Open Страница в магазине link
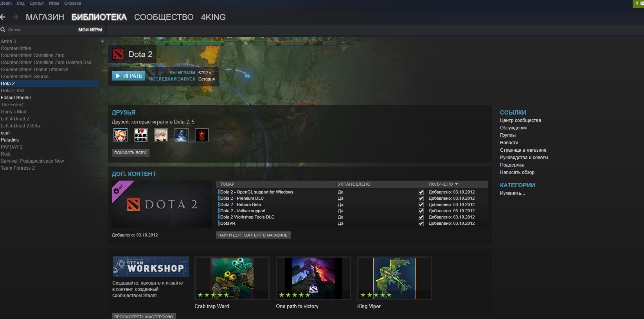The image size is (644, 319). (x=523, y=150)
